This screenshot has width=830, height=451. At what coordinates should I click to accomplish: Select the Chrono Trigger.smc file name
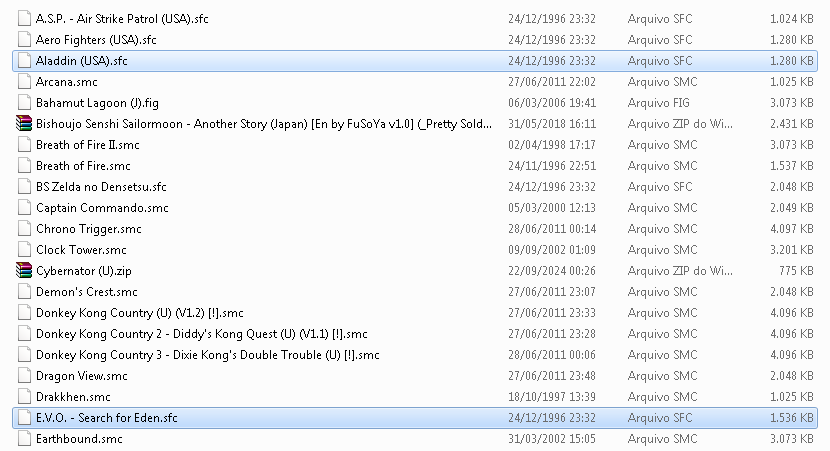tap(88, 229)
